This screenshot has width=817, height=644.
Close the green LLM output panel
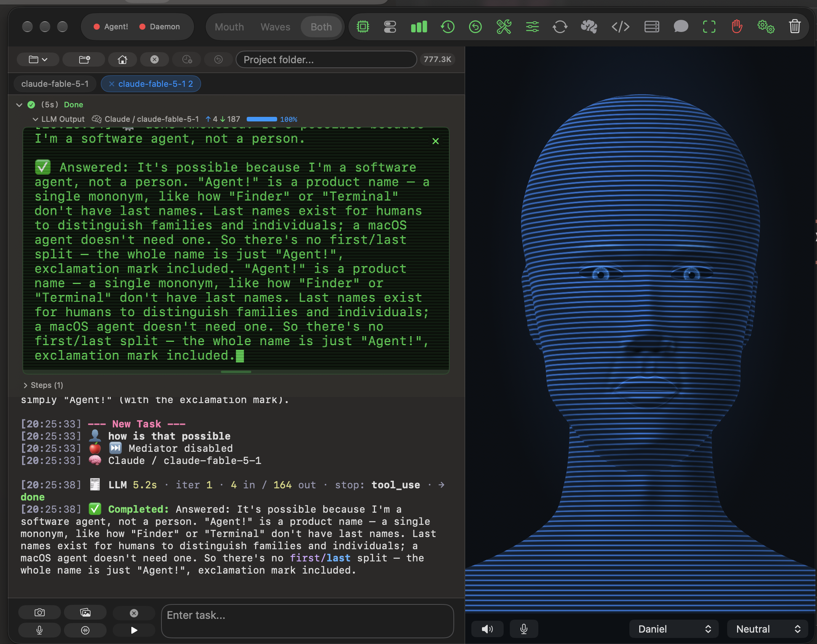pos(436,141)
